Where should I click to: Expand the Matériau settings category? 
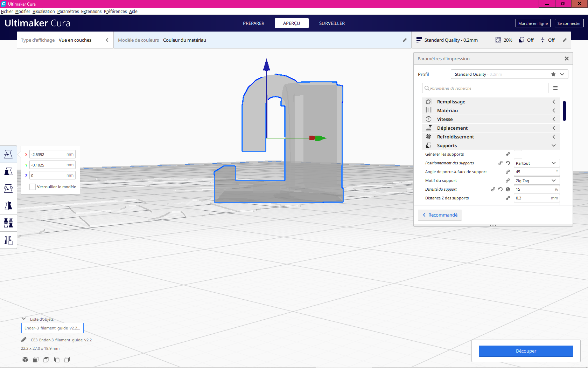(x=491, y=110)
